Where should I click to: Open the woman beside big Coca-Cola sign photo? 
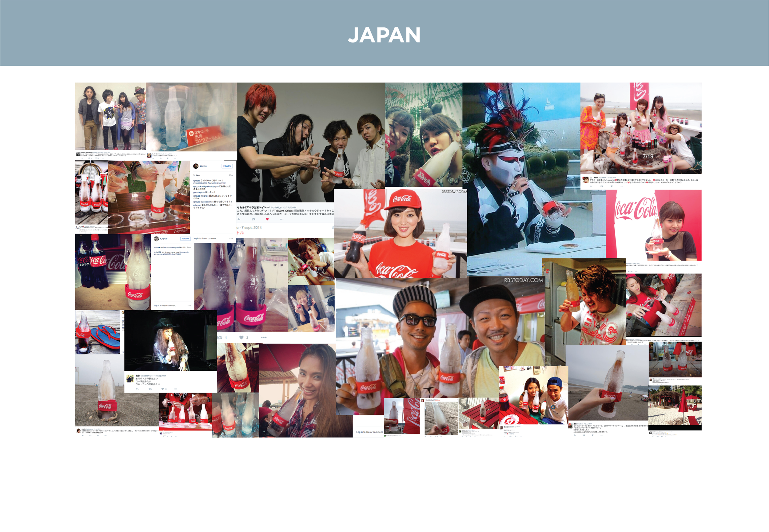pyautogui.click(x=654, y=225)
